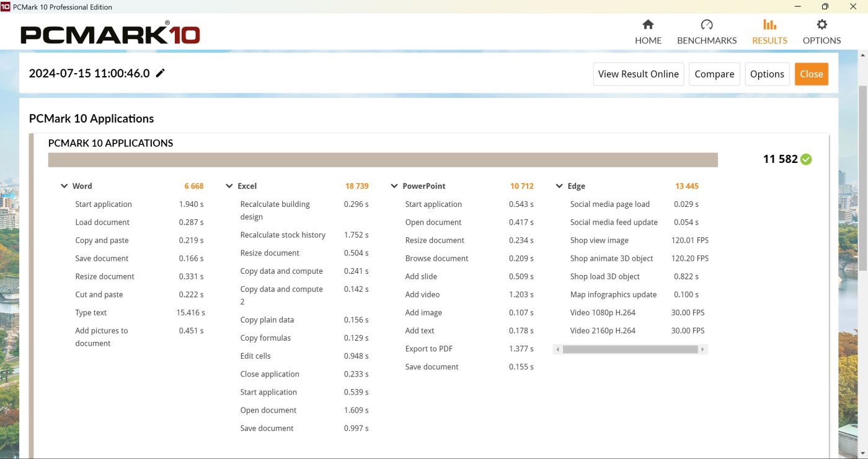Image resolution: width=868 pixels, height=459 pixels.
Task: Click the Edge panel horizontal scrollbar
Action: coord(630,349)
